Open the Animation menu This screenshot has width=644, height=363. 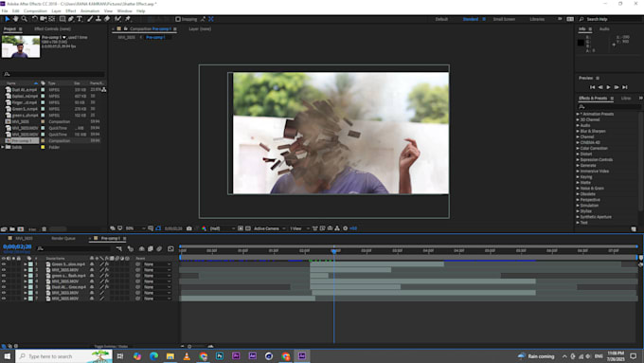(x=90, y=11)
